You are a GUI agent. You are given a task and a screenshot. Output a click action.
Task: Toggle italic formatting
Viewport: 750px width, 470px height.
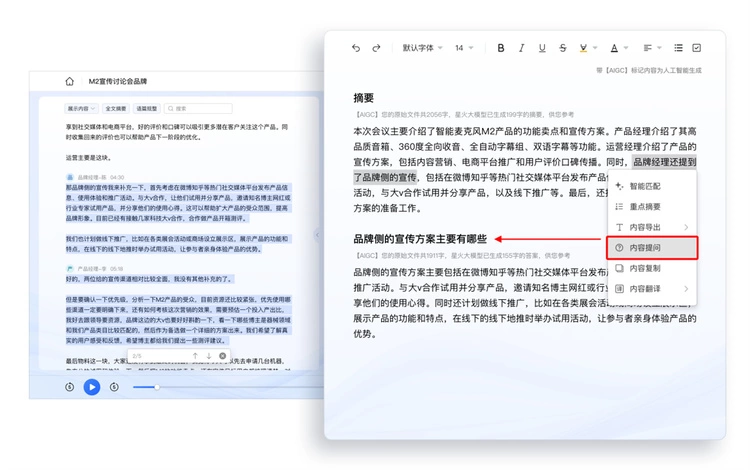tap(521, 48)
